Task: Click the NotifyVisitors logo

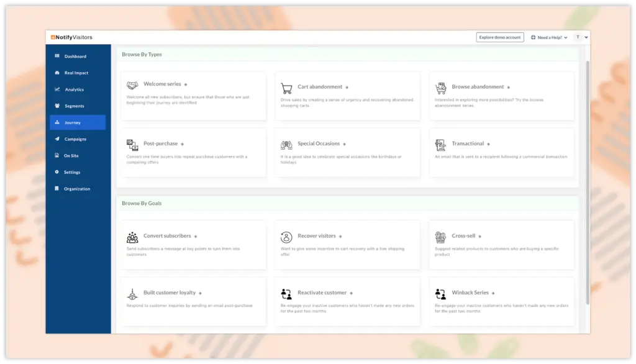Action: tap(71, 37)
